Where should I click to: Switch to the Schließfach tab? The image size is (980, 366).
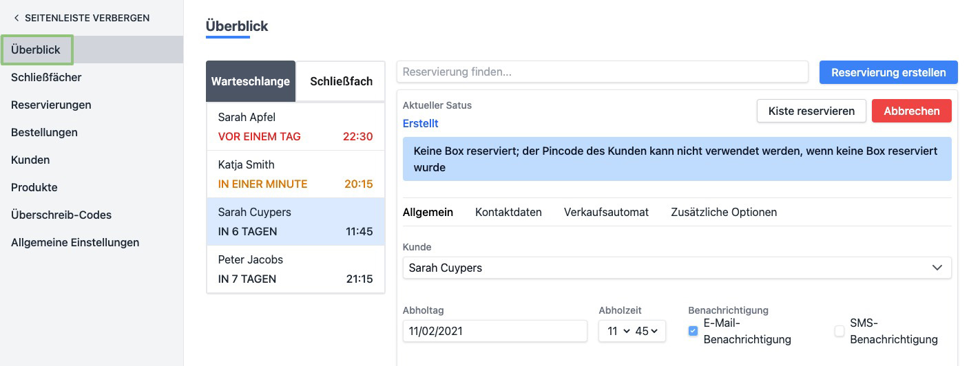[x=341, y=81]
